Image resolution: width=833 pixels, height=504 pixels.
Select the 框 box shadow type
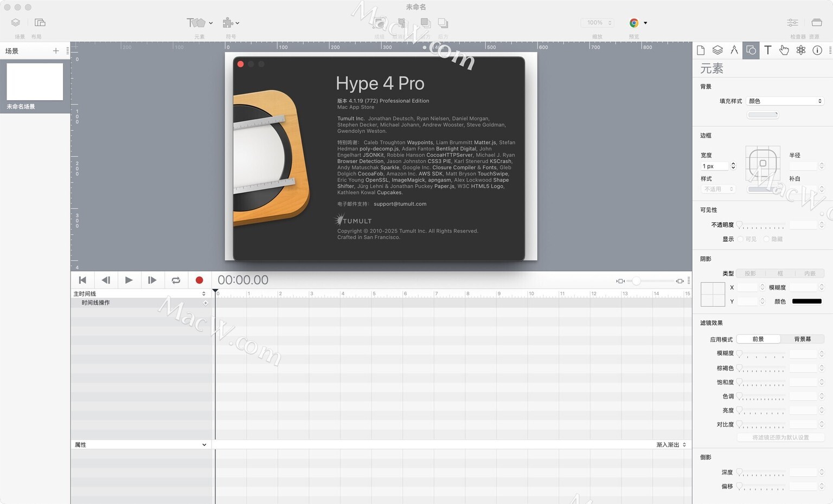780,274
